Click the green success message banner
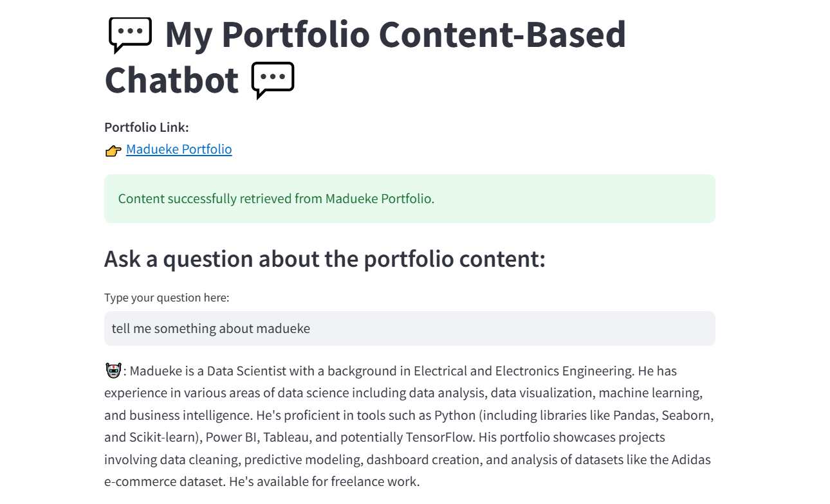This screenshot has height=504, width=830. tap(409, 199)
